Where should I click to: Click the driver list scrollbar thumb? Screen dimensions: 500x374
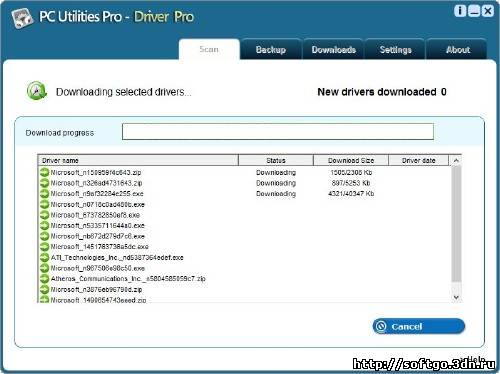(x=456, y=223)
